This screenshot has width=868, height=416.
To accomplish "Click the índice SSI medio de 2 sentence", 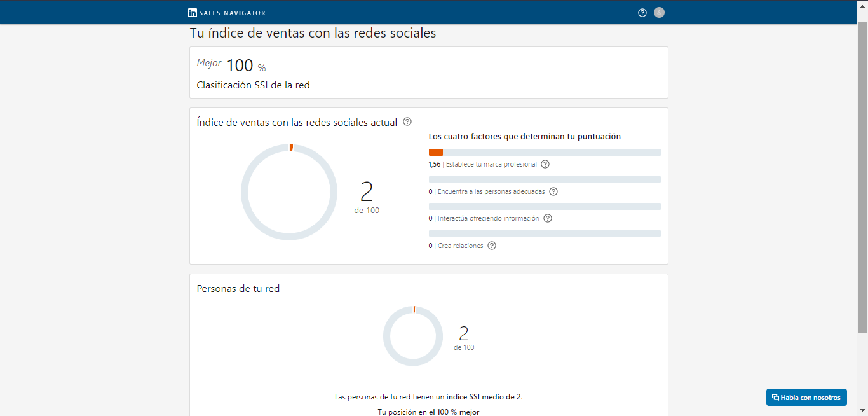I will pos(429,397).
